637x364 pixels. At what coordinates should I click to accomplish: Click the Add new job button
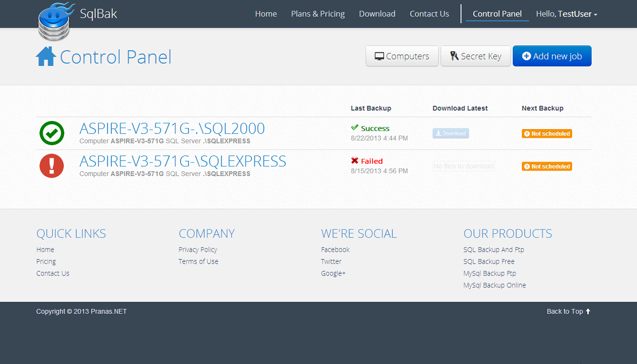(x=552, y=56)
